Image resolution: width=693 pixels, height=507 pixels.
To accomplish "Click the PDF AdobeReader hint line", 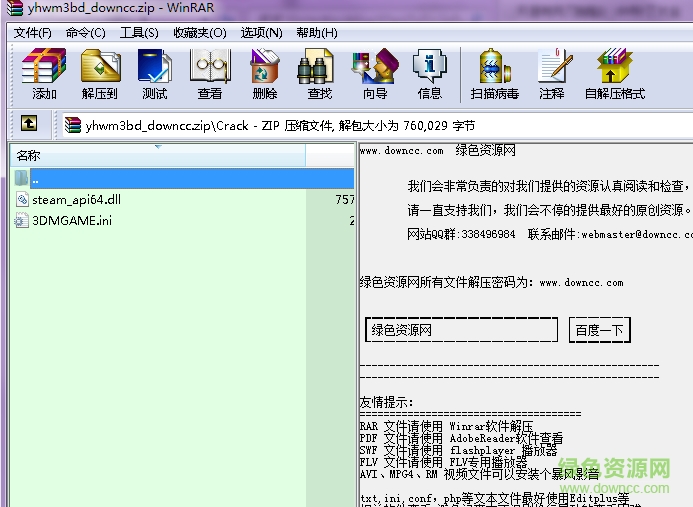I will click(x=461, y=438).
